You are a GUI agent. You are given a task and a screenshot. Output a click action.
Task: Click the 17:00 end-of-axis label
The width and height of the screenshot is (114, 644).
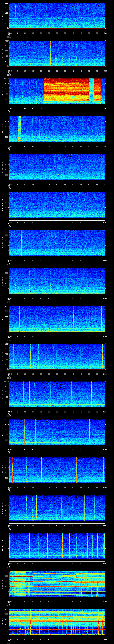tap(105, 487)
